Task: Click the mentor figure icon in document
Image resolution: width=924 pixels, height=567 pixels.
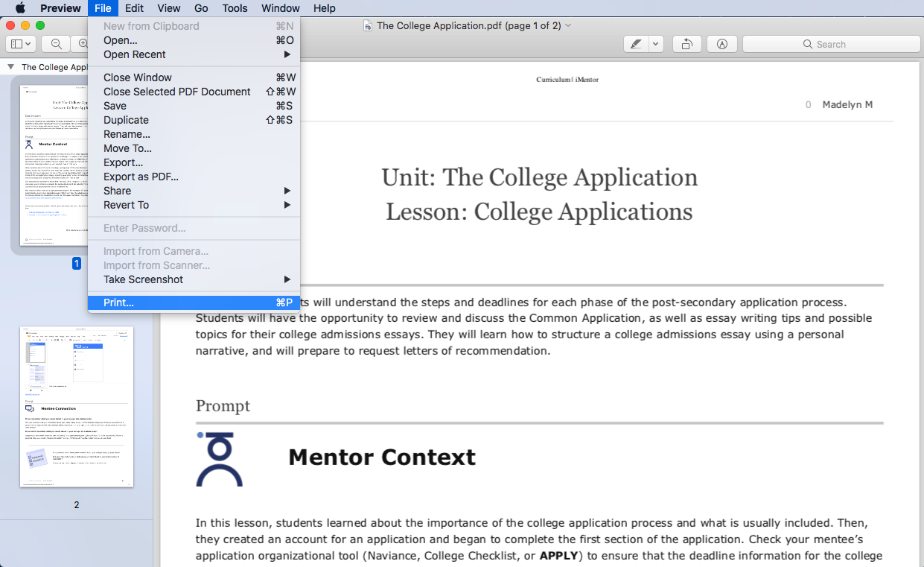Action: [219, 458]
